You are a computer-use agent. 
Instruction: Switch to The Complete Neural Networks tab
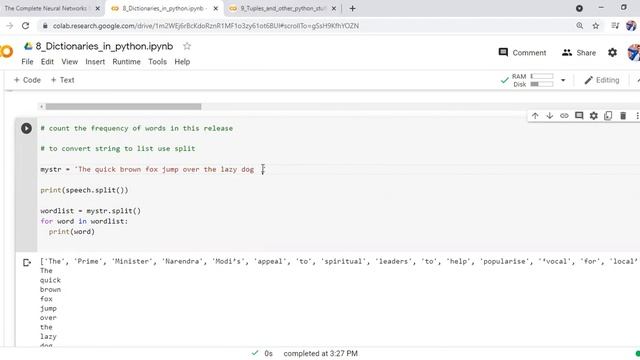coord(46,8)
